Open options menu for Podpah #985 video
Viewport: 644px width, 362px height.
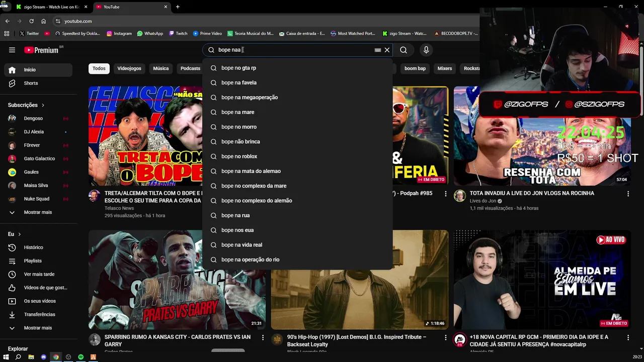pyautogui.click(x=445, y=194)
